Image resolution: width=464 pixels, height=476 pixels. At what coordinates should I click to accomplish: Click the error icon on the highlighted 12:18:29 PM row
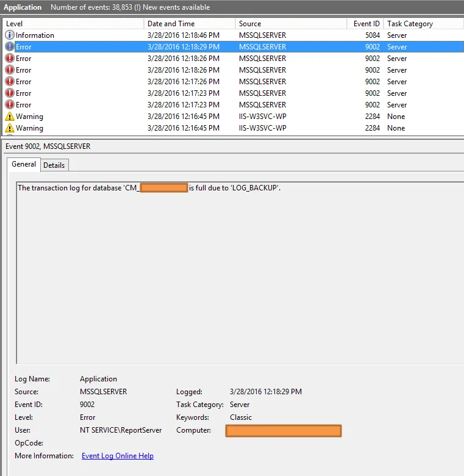(x=10, y=47)
